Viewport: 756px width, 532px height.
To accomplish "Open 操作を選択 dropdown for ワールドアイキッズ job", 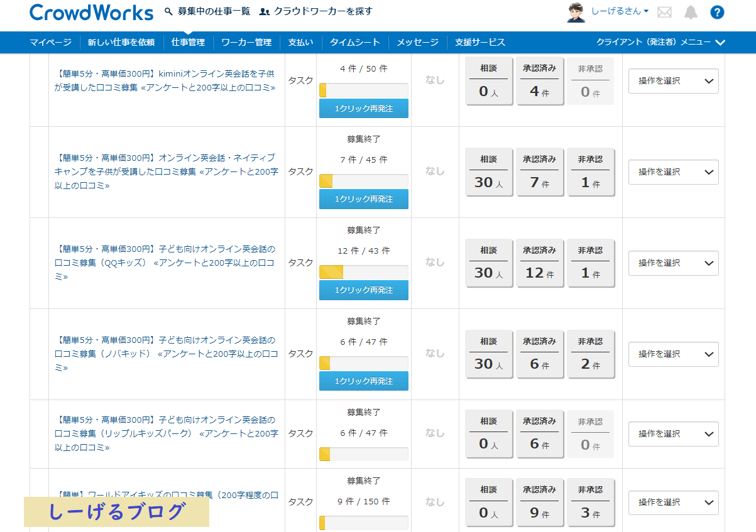I will (674, 502).
